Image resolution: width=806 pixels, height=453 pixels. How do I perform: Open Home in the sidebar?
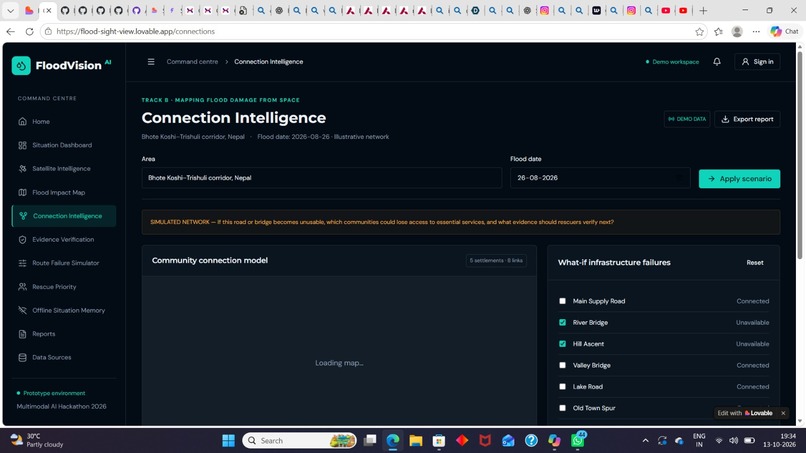point(64,121)
